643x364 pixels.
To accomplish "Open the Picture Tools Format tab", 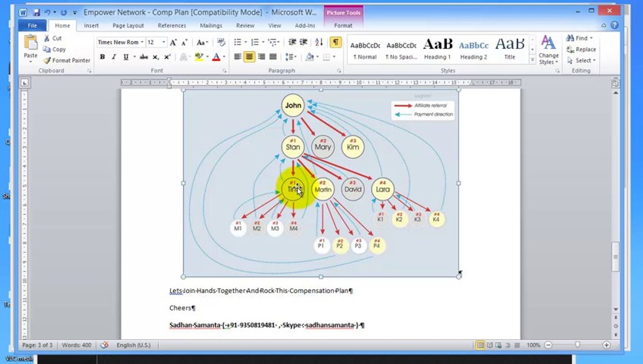I will point(343,25).
